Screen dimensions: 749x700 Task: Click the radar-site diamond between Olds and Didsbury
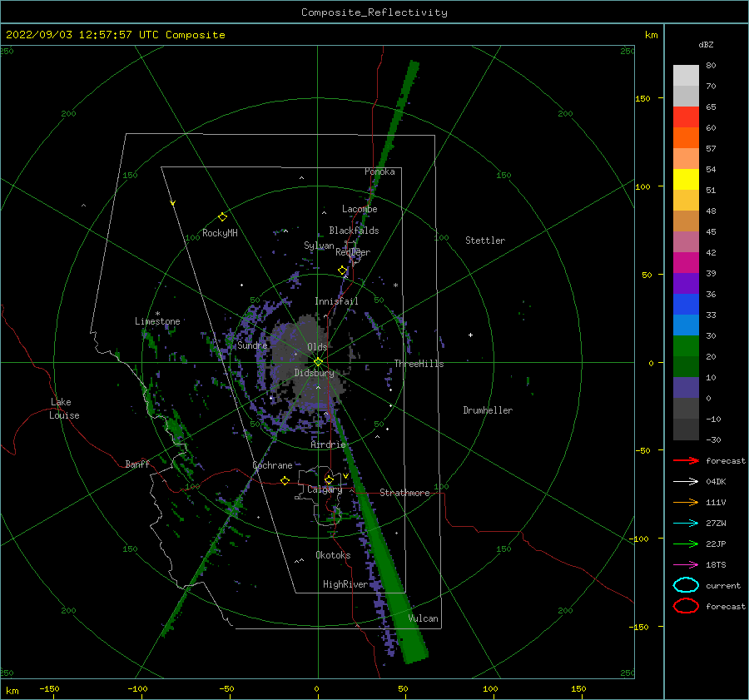[x=318, y=362]
